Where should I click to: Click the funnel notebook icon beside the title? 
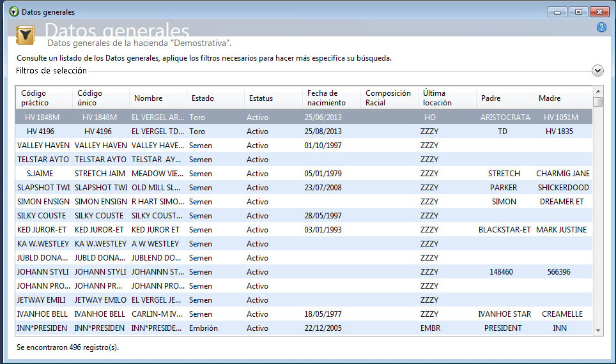coord(25,35)
